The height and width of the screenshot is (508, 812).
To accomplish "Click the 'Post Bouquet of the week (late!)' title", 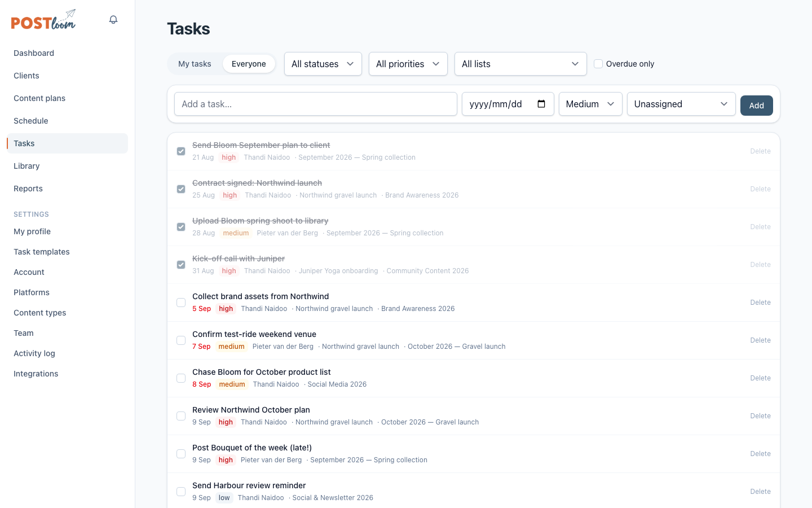I will point(252,448).
